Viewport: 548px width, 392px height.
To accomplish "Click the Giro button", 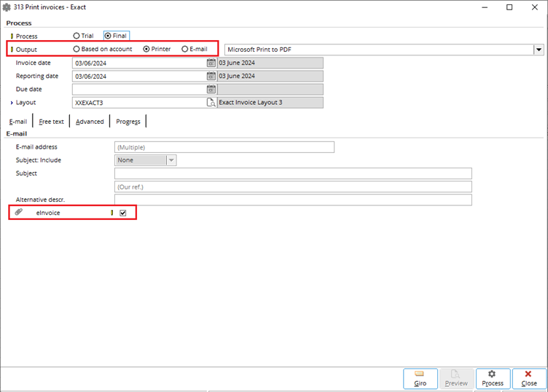I will pyautogui.click(x=420, y=379).
